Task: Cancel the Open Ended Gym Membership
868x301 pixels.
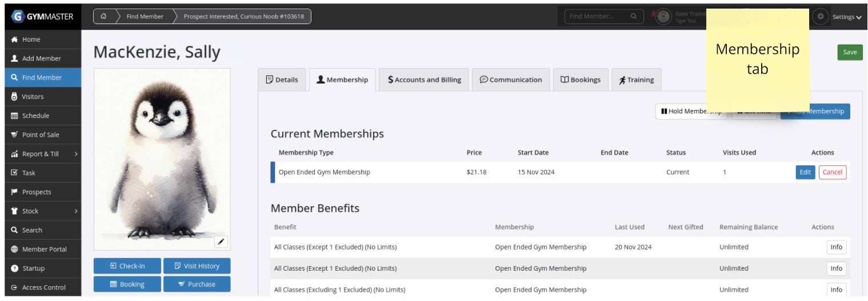Action: click(x=832, y=172)
